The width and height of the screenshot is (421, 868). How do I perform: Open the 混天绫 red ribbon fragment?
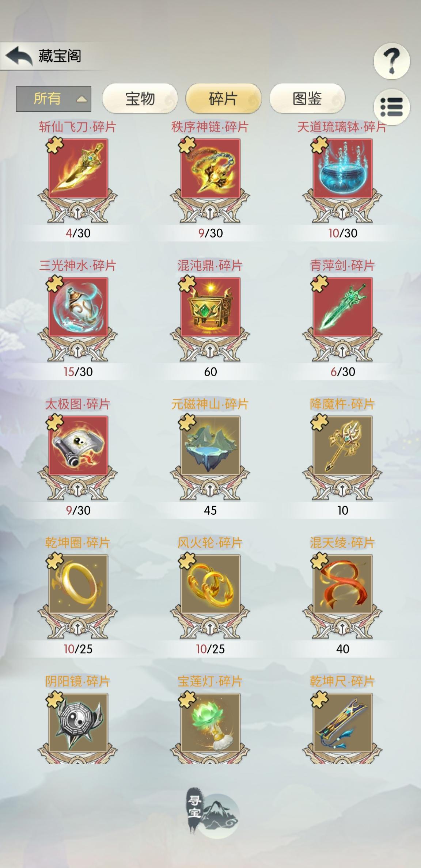tap(342, 584)
